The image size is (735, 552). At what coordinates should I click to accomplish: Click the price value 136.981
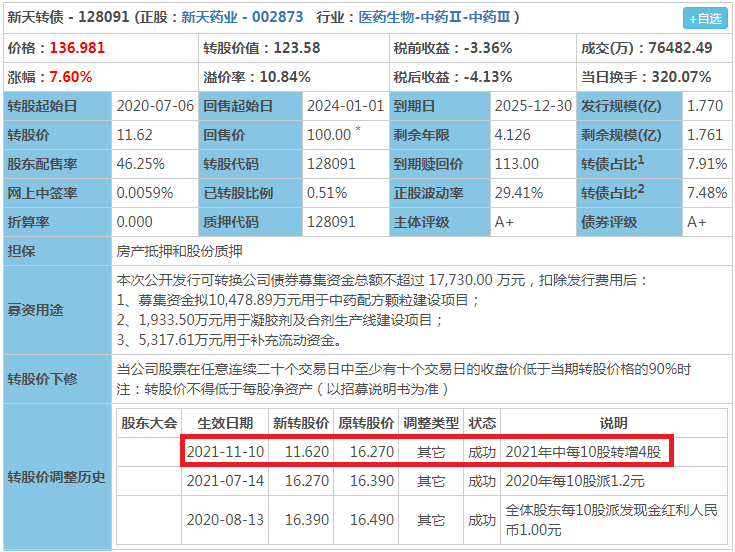(x=77, y=48)
